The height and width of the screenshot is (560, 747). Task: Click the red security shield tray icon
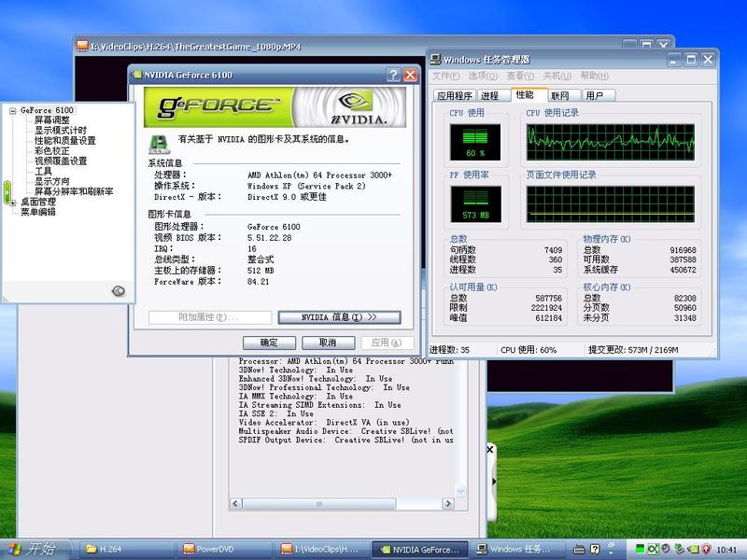(x=707, y=549)
